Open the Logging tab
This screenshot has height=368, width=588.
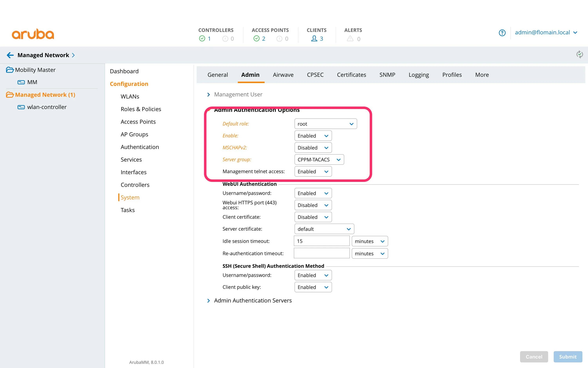(x=419, y=75)
